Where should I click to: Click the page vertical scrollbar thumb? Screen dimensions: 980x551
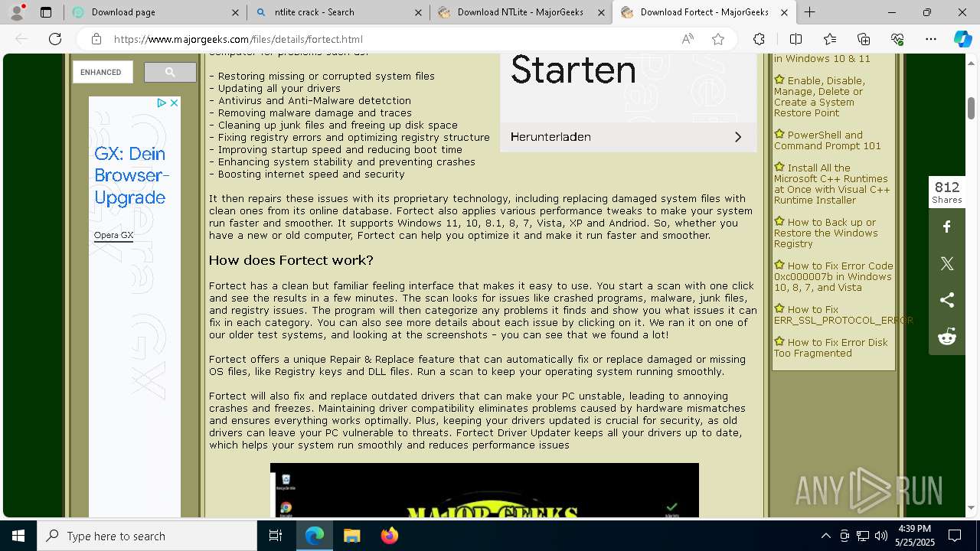click(x=971, y=108)
